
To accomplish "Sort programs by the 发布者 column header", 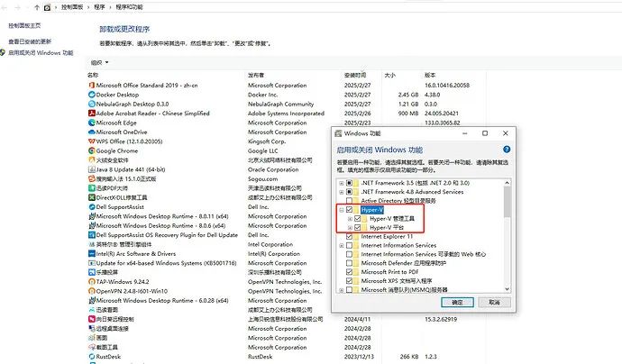I will point(256,75).
